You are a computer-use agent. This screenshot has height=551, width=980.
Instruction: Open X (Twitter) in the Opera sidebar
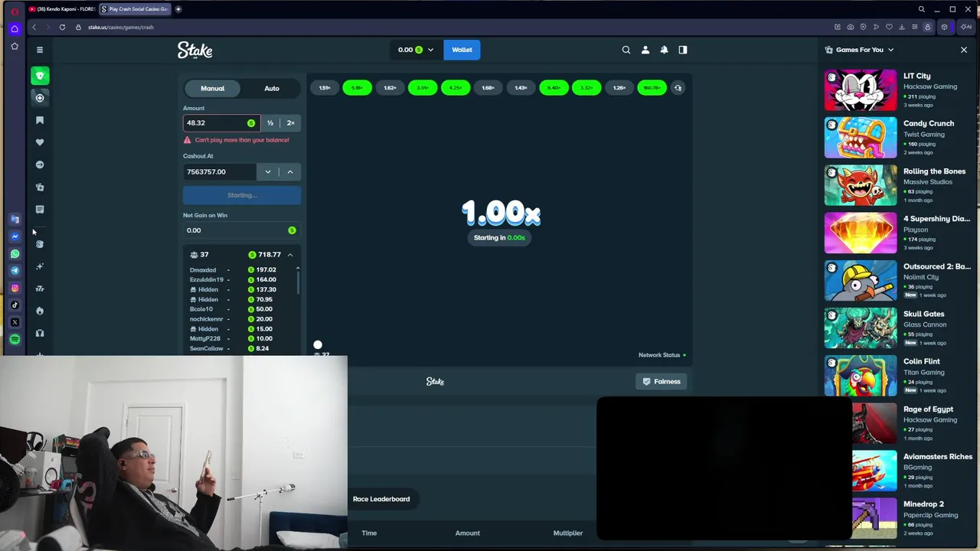[x=15, y=322]
